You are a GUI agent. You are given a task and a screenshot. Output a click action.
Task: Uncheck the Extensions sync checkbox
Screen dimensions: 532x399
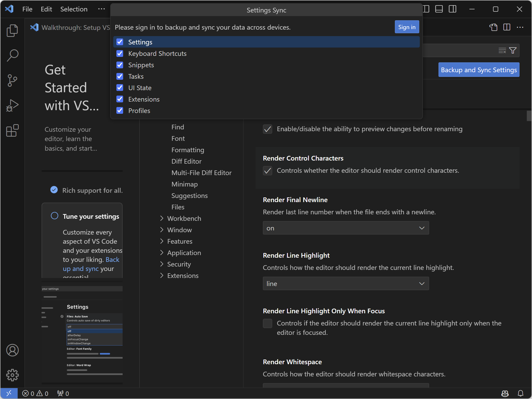(120, 99)
